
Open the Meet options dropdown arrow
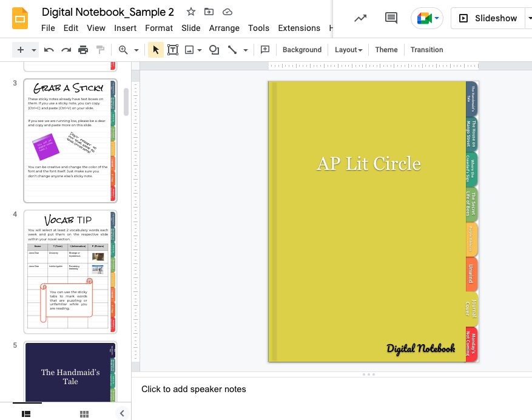pos(437,18)
